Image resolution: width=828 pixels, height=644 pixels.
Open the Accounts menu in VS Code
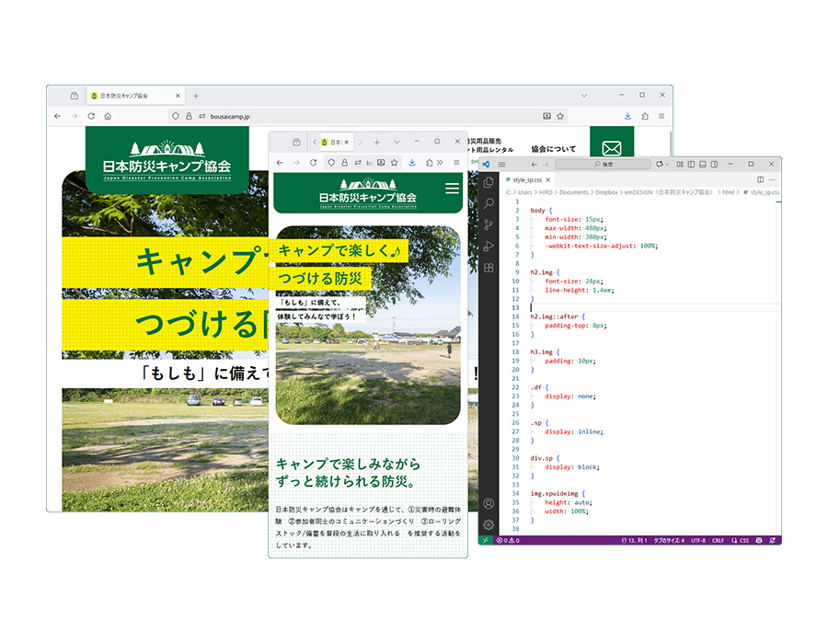coord(489,503)
